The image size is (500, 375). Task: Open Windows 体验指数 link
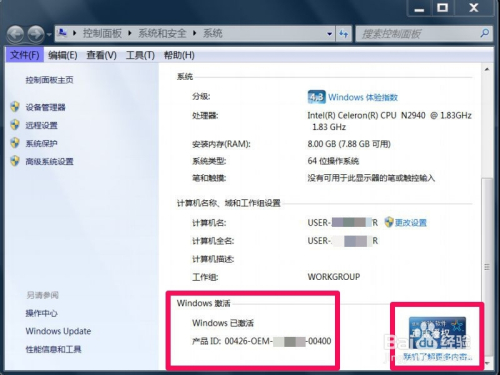point(363,97)
